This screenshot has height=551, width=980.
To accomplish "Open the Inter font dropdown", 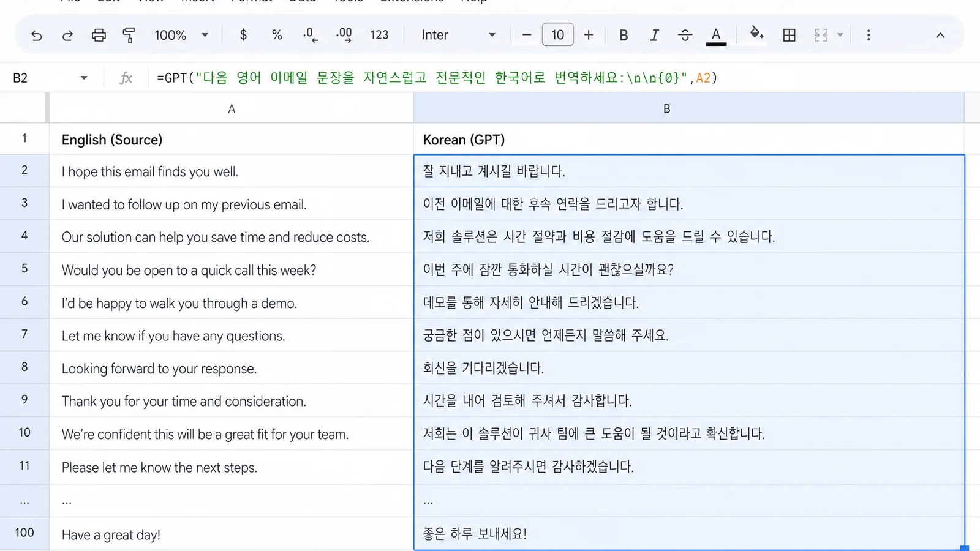I will pos(458,35).
